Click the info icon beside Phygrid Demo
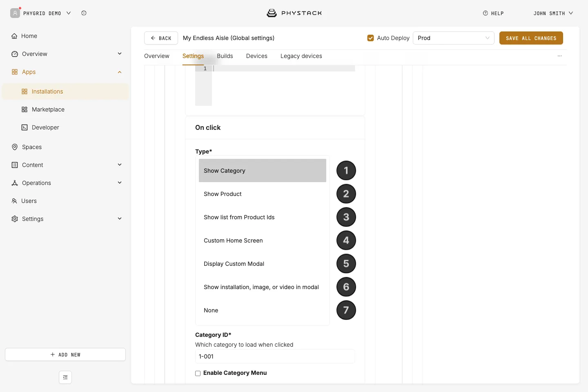 click(x=84, y=13)
